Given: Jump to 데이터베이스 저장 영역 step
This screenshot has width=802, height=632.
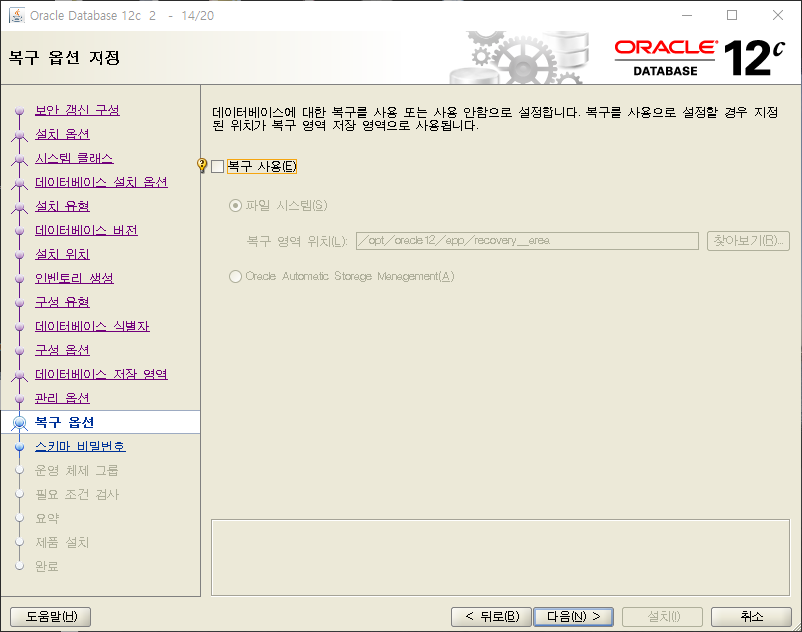Looking at the screenshot, I should click(x=101, y=374).
